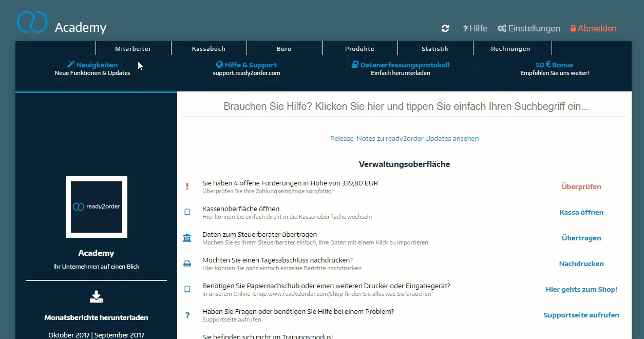
Task: Click Übertragen to send data
Action: [x=581, y=238]
